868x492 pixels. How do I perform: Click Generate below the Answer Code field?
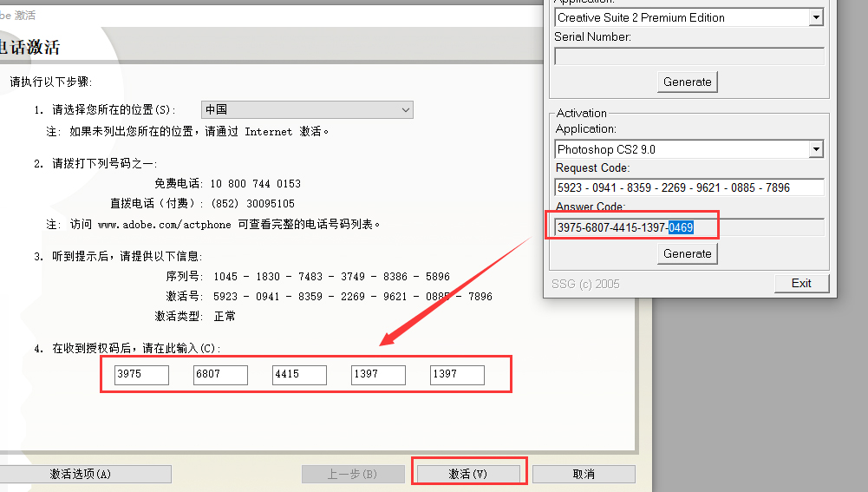click(688, 253)
